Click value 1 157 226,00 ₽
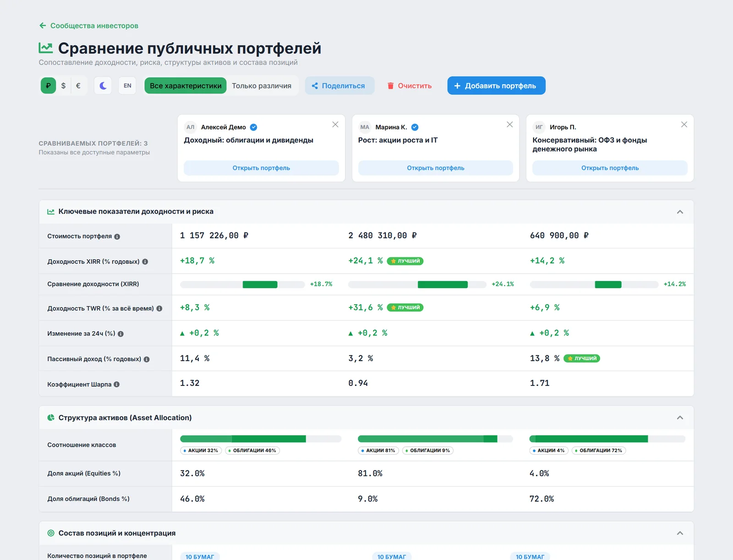 (214, 236)
